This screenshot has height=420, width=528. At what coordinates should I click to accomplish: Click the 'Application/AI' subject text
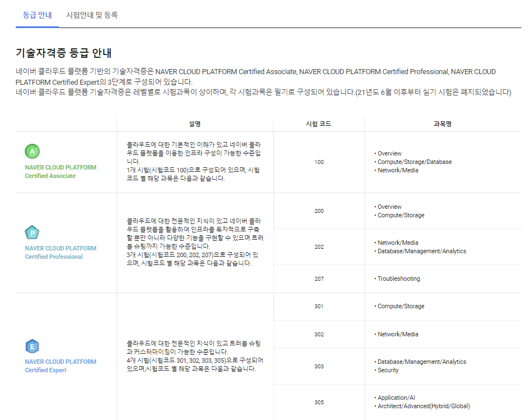pos(396,398)
